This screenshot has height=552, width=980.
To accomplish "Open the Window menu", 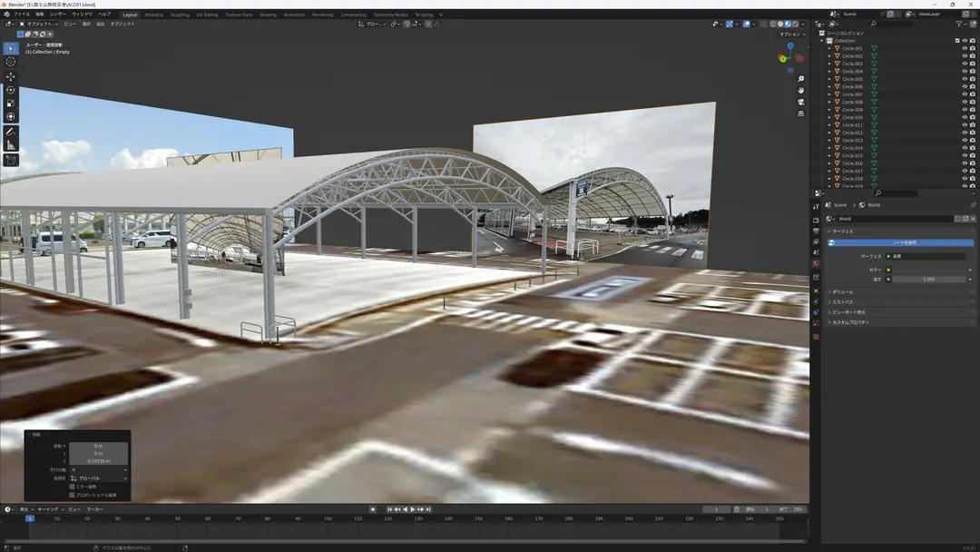I will coord(82,15).
